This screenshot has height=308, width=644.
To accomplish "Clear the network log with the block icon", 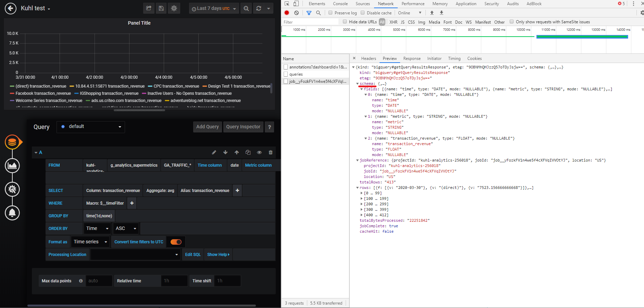I will 296,13.
